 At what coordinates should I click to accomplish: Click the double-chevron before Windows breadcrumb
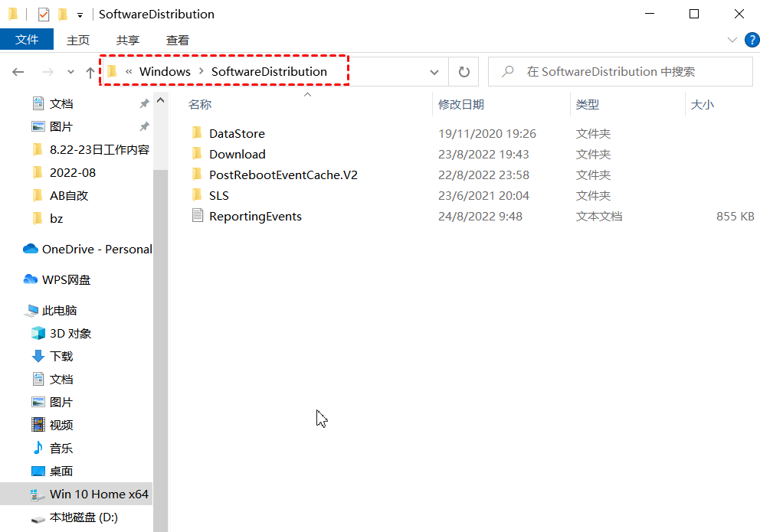click(x=129, y=72)
